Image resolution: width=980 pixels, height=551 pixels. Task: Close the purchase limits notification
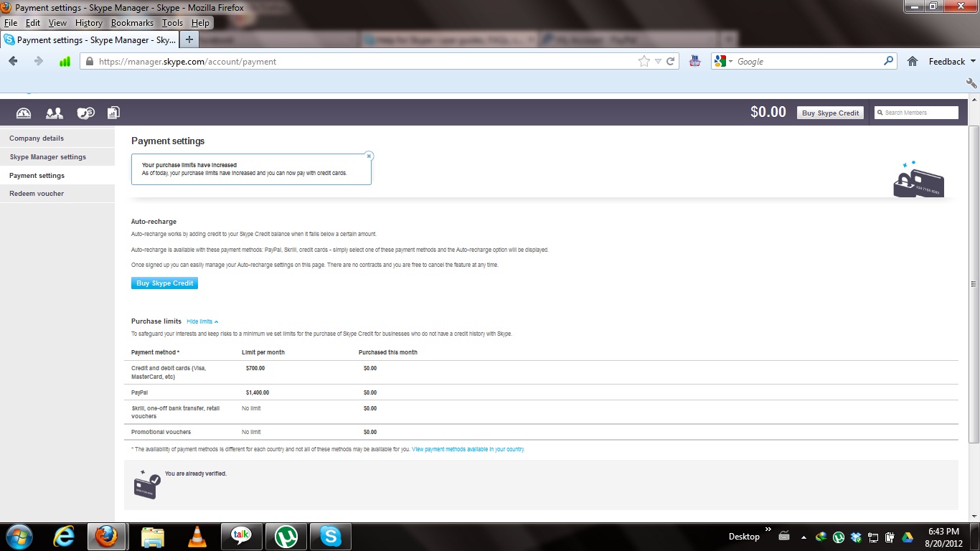pyautogui.click(x=369, y=156)
